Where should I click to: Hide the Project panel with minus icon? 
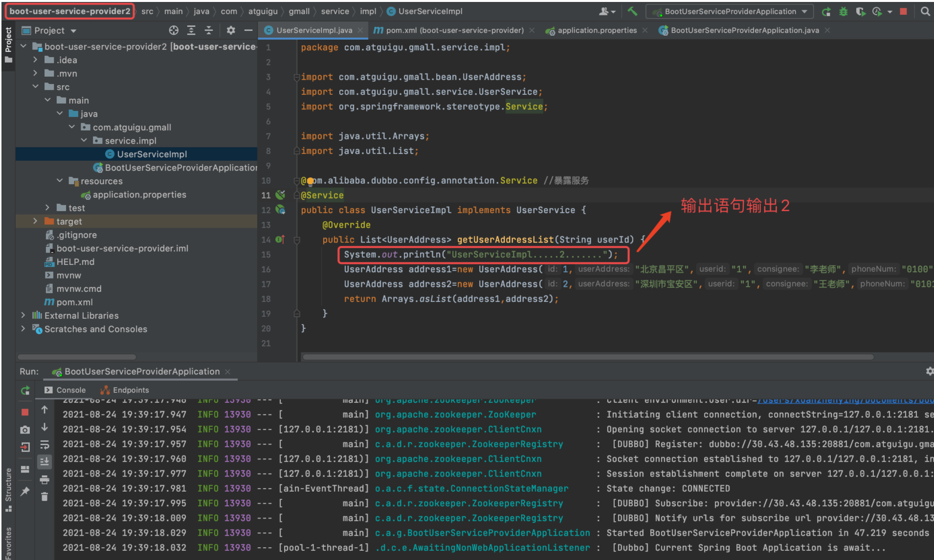pyautogui.click(x=248, y=30)
